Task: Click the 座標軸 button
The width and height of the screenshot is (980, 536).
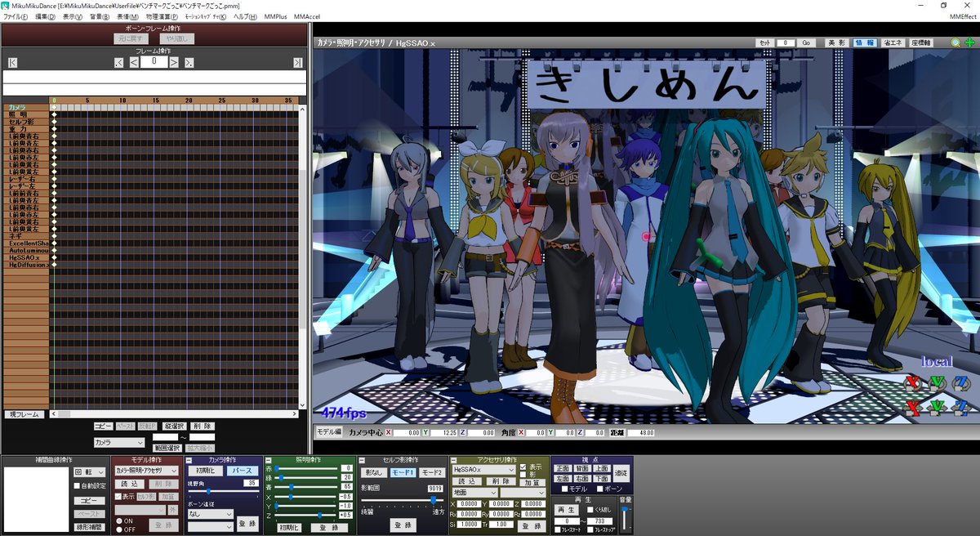Action: coord(920,42)
